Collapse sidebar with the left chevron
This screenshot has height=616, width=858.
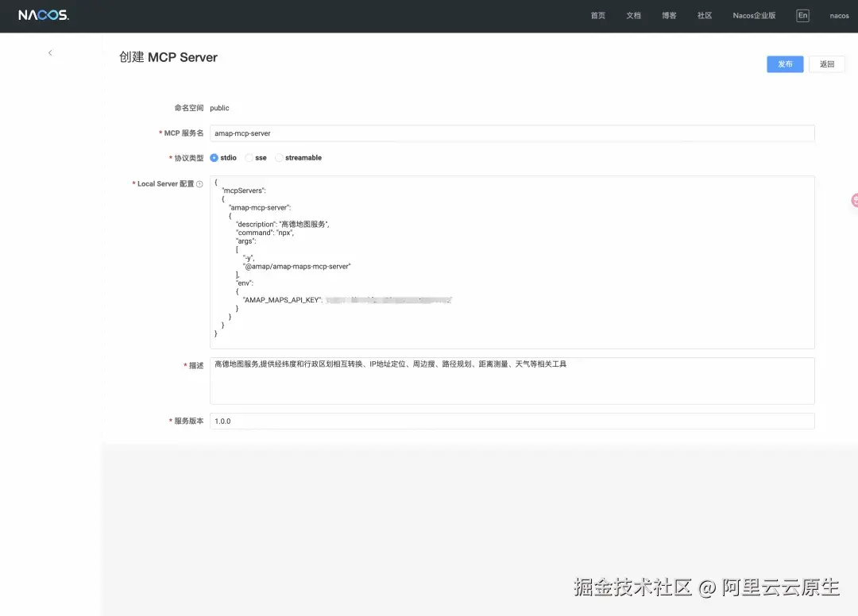click(50, 53)
